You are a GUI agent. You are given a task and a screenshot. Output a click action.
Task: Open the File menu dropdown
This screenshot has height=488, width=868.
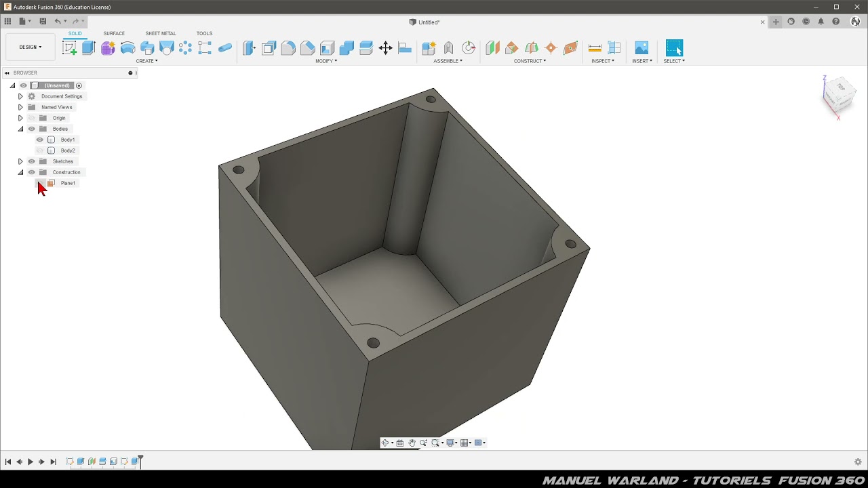click(x=25, y=22)
